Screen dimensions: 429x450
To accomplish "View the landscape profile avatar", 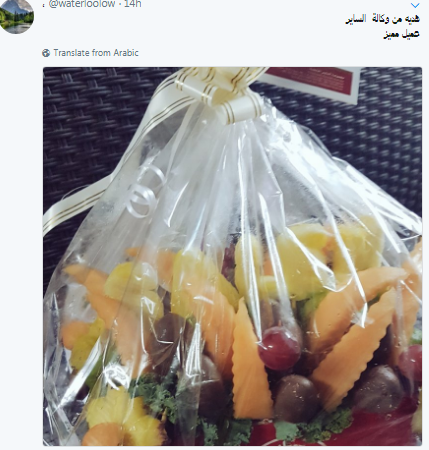I will click(x=16, y=16).
